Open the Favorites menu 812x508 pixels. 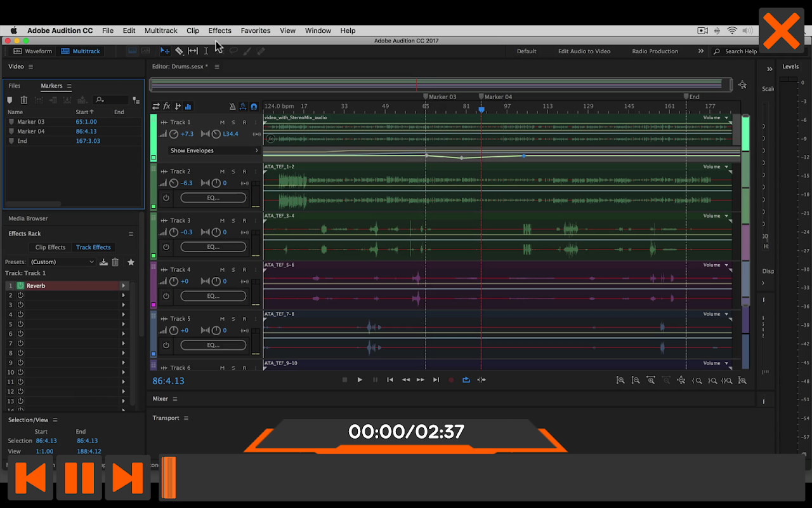(x=256, y=30)
